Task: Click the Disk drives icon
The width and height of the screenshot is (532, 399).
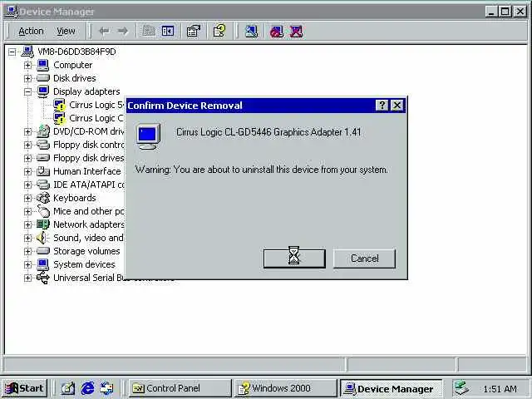Action: 43,78
